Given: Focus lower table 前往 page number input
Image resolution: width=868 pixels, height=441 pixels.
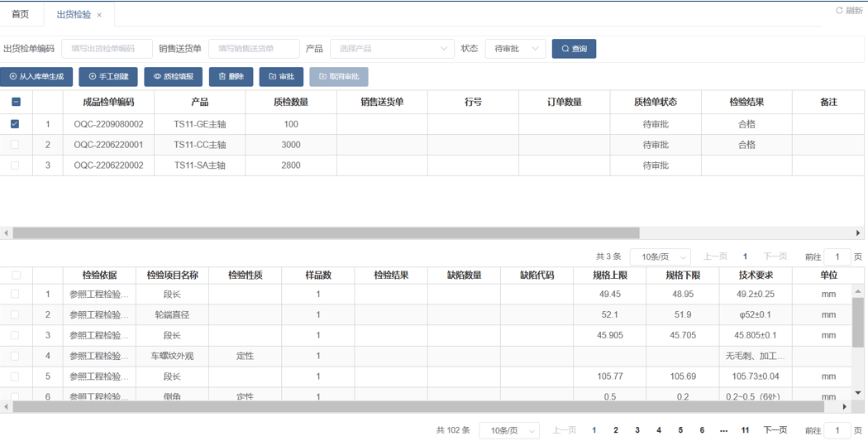Looking at the screenshot, I should (x=837, y=430).
